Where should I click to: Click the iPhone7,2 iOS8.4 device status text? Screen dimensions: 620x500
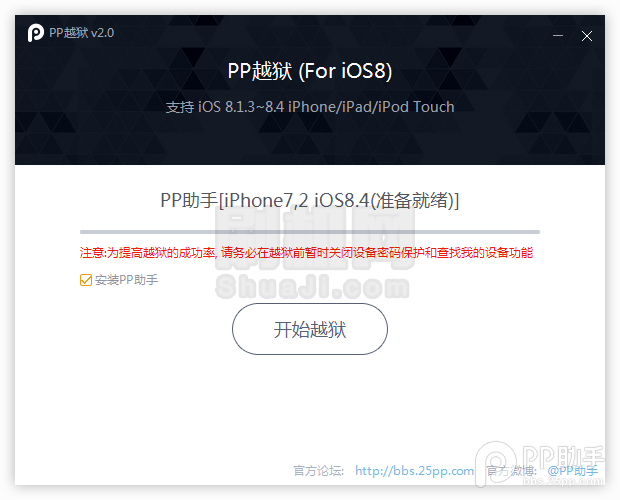tap(310, 200)
